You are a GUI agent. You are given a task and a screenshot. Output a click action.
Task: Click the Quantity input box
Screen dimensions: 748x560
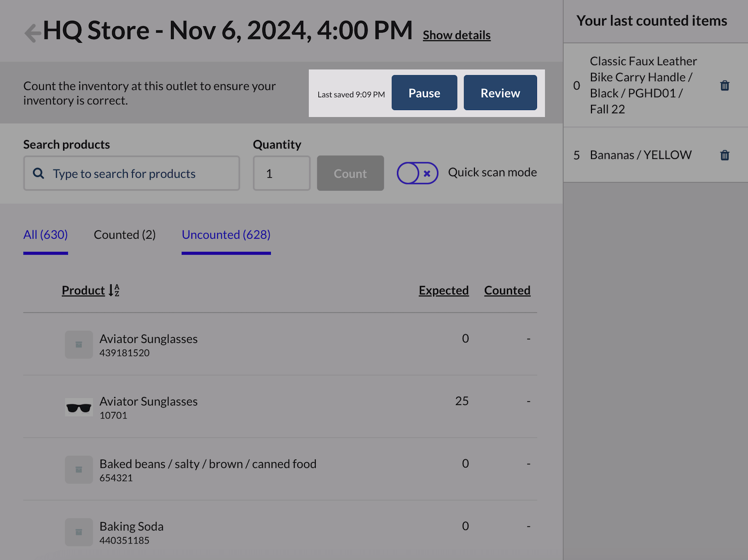pos(282,173)
